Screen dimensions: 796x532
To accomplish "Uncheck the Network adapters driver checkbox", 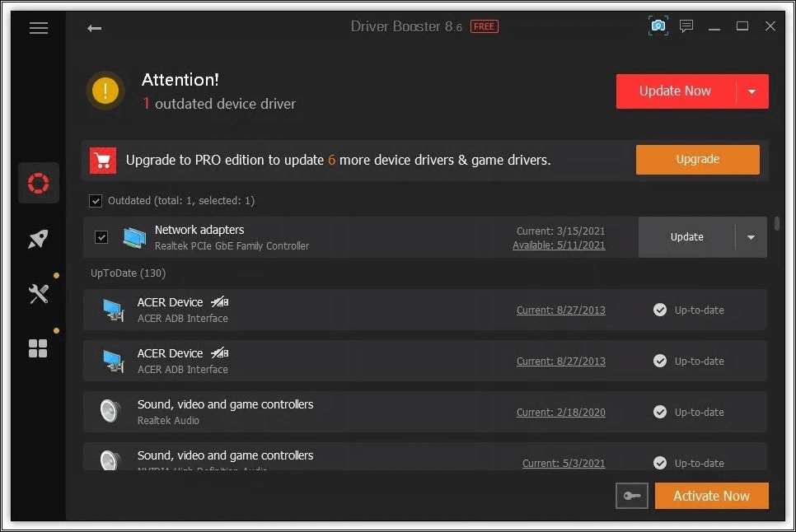I will click(101, 237).
